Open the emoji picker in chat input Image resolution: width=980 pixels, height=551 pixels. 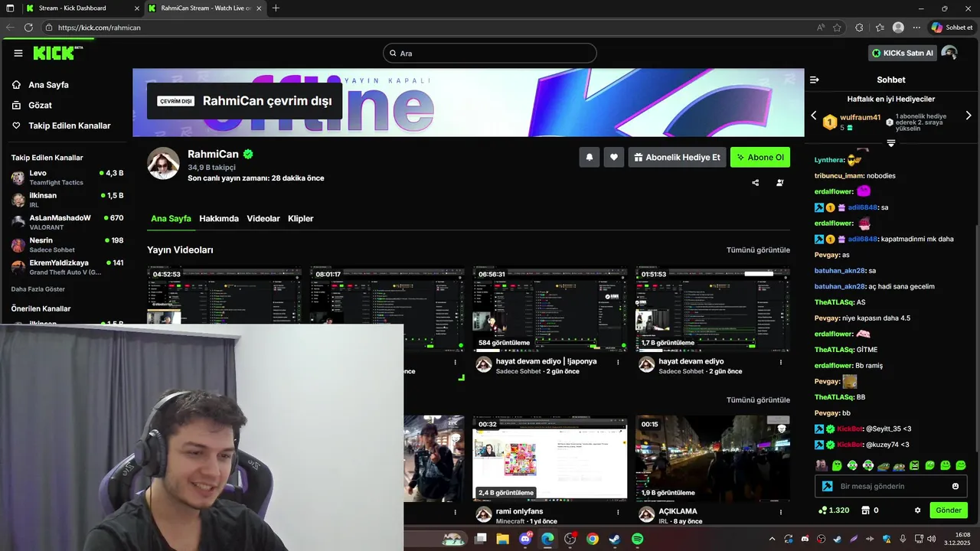(x=955, y=486)
